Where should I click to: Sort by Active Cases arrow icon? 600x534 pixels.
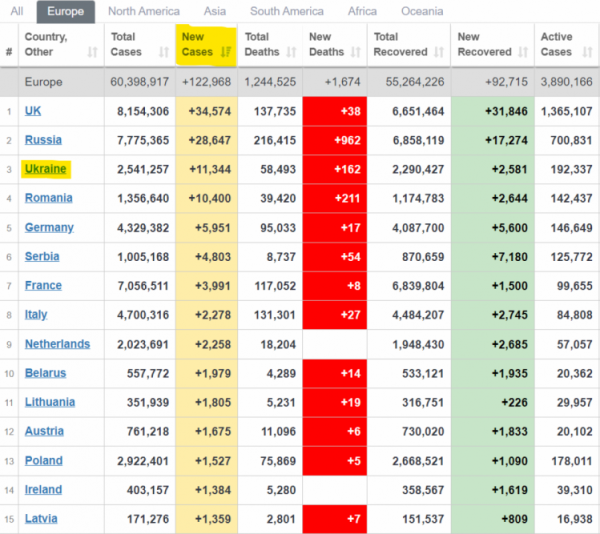(x=587, y=52)
